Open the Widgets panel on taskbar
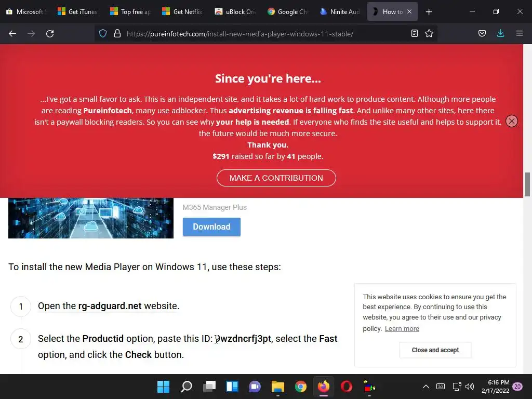Screen dimensions: 532x399 tap(232, 387)
